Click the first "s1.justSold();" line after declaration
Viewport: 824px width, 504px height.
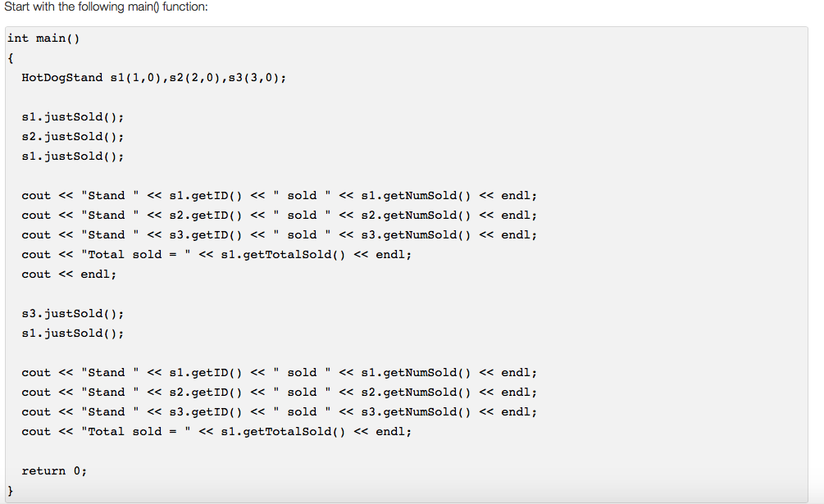pos(73,117)
